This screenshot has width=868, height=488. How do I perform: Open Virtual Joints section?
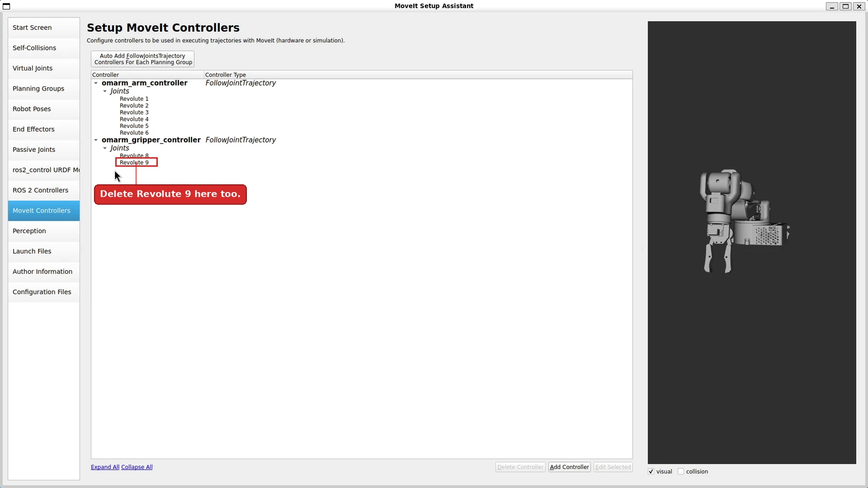(44, 68)
